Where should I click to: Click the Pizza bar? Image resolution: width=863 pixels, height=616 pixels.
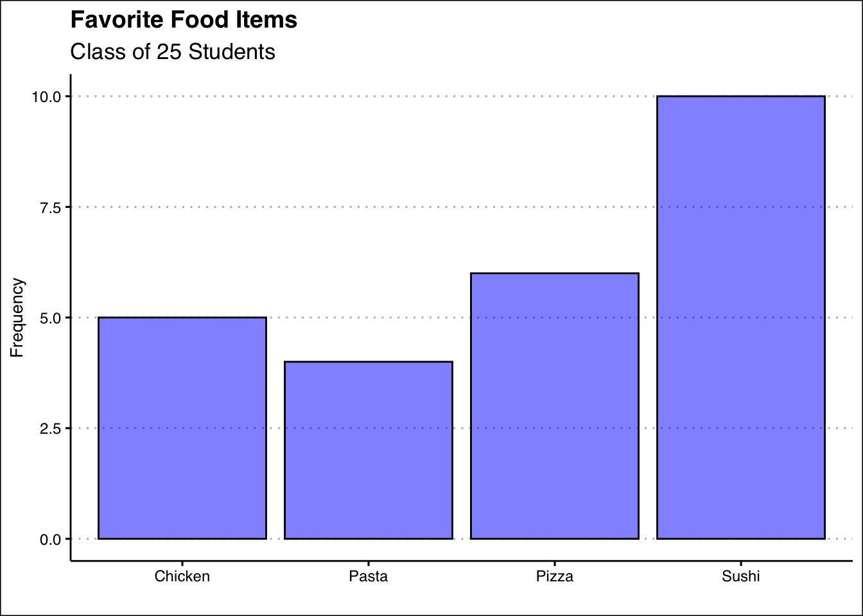pyautogui.click(x=555, y=406)
